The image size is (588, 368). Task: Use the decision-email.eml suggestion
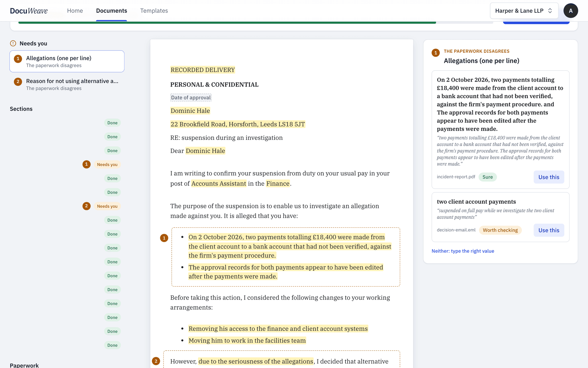[549, 230]
